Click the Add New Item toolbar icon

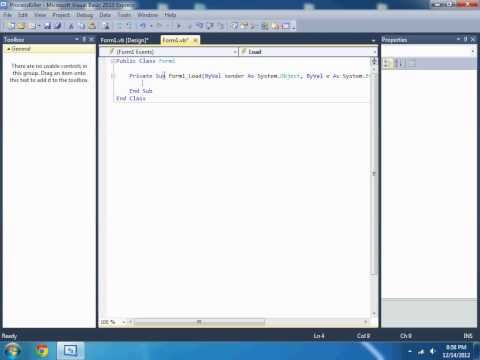[32, 26]
